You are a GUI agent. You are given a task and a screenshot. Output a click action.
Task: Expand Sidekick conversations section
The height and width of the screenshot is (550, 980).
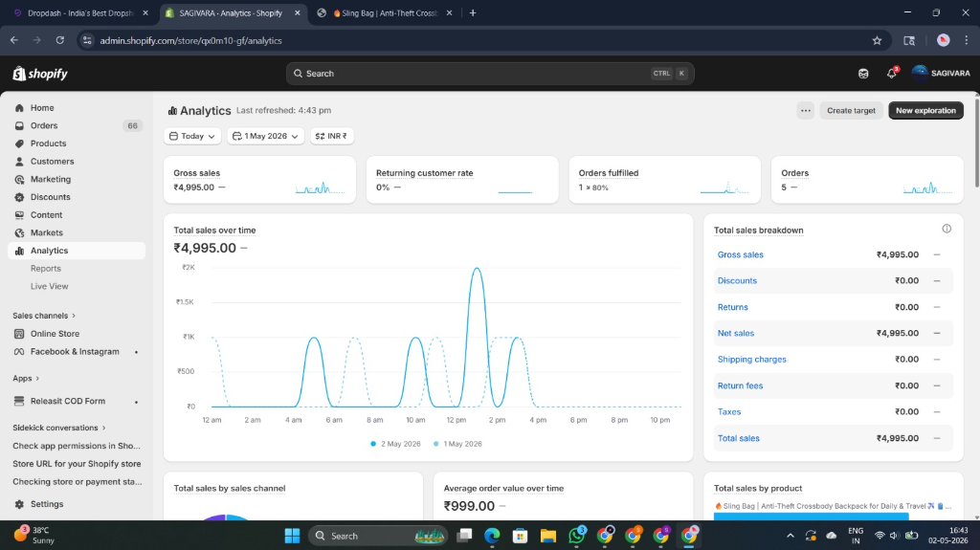[59, 428]
